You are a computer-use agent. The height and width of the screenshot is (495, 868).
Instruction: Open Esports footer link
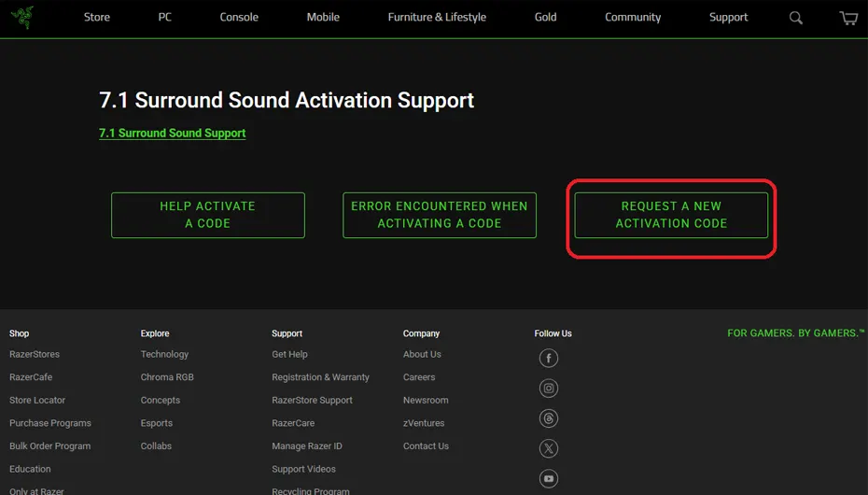157,423
